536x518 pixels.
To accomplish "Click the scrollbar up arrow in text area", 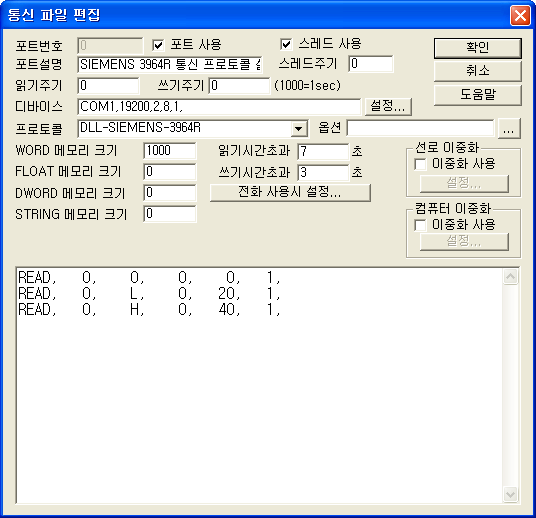I will (x=510, y=277).
